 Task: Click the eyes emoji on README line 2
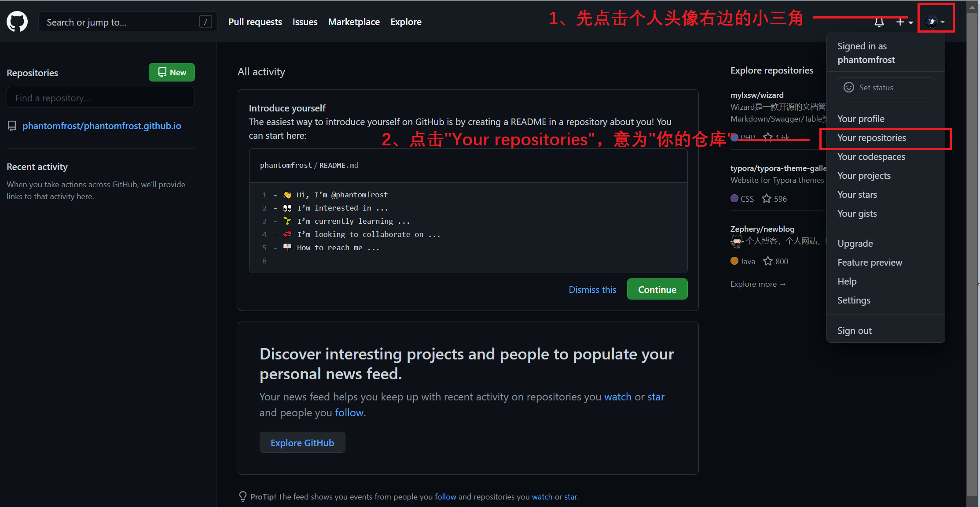pyautogui.click(x=287, y=208)
